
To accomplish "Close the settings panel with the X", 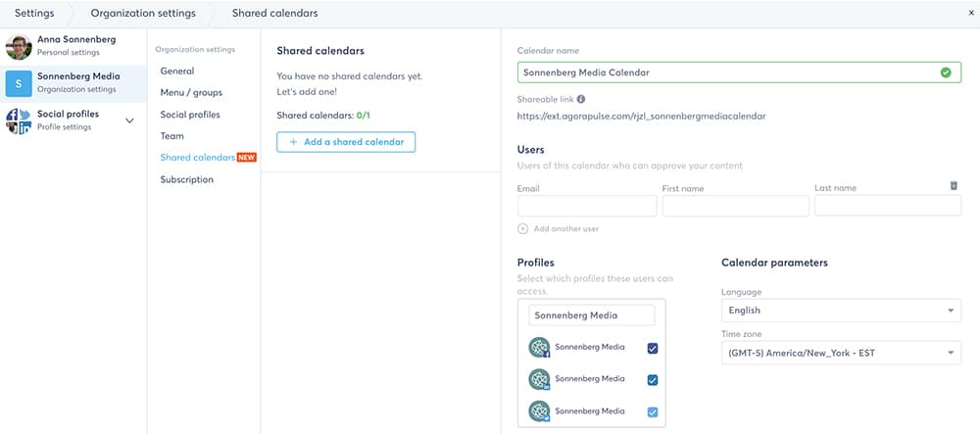I will [970, 13].
